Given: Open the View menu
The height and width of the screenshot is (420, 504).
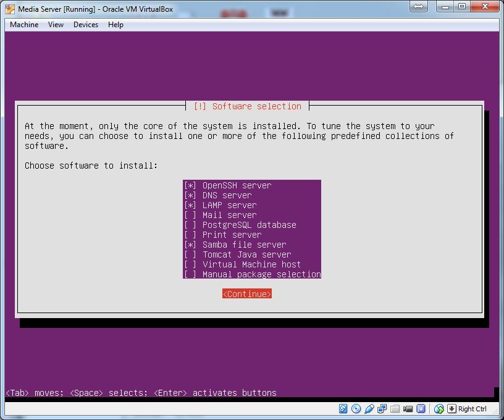Looking at the screenshot, I should coord(56,25).
